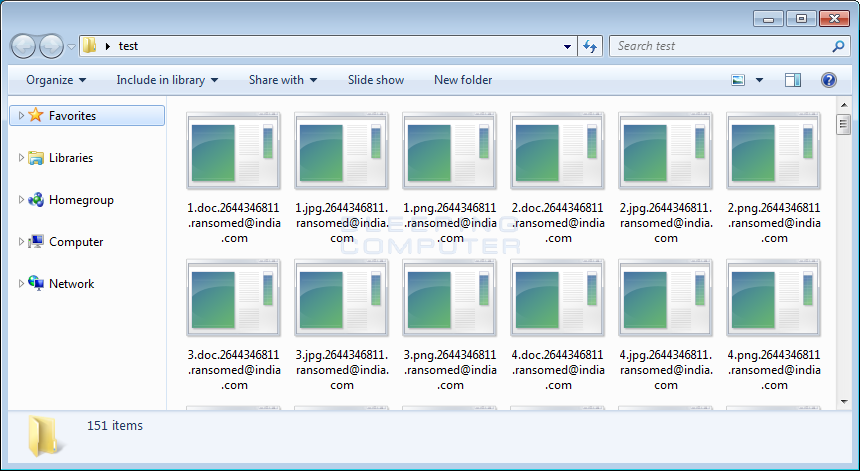Expand the Computer tree node arrow
Screen dimensions: 860x471
pyautogui.click(x=21, y=242)
